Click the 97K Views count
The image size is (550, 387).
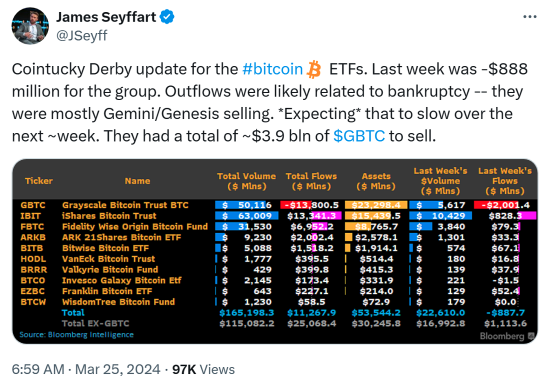tap(203, 369)
